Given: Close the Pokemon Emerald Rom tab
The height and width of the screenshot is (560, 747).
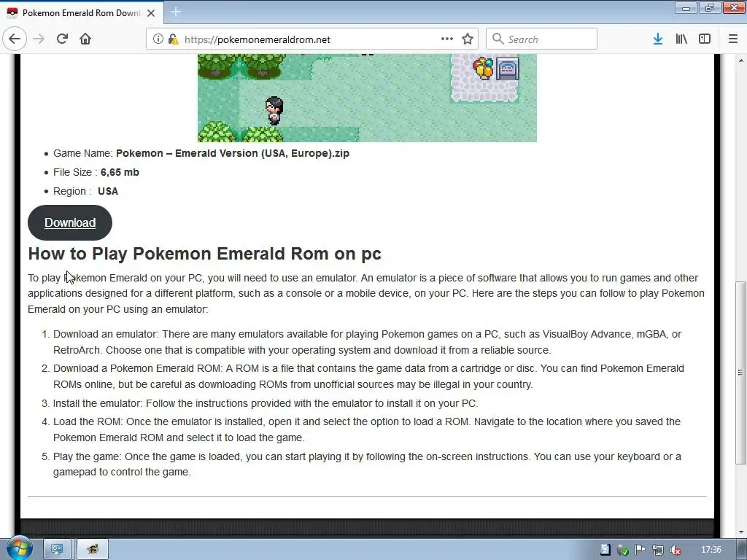Looking at the screenshot, I should click(x=151, y=13).
